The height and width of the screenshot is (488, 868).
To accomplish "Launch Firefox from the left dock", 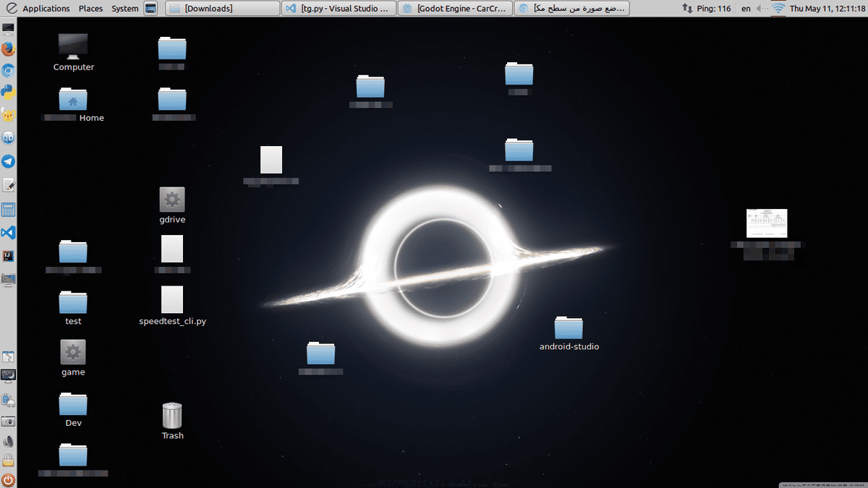I will (x=8, y=49).
